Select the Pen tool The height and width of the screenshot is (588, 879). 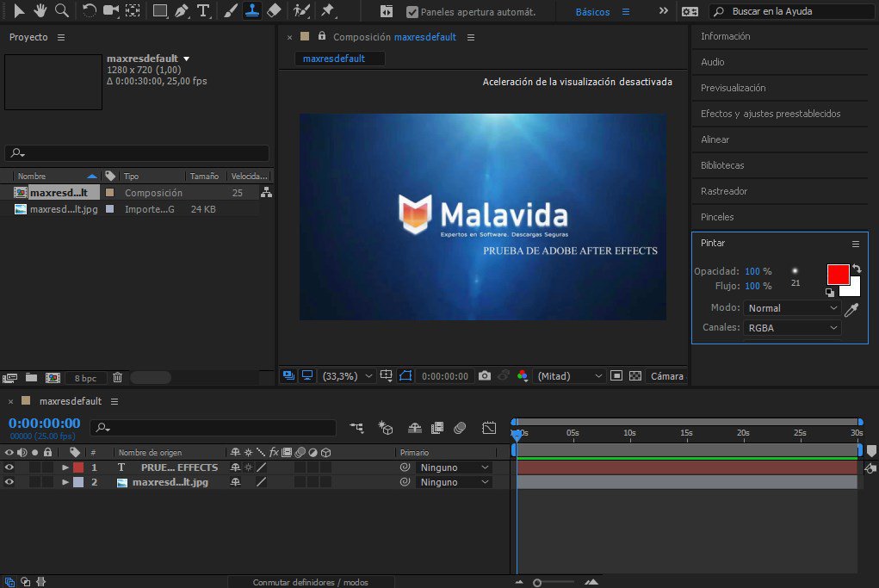click(180, 11)
